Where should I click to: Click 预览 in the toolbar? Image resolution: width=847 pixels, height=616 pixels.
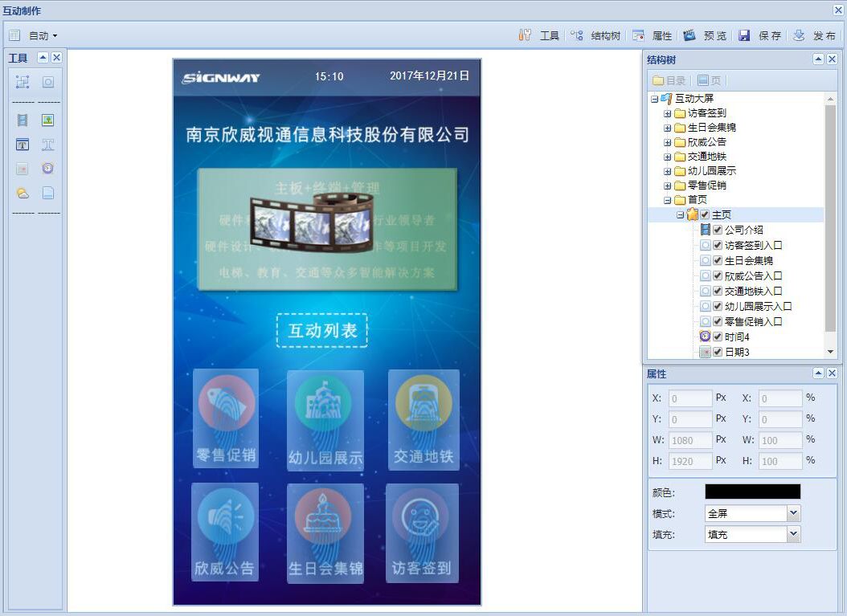(x=706, y=36)
